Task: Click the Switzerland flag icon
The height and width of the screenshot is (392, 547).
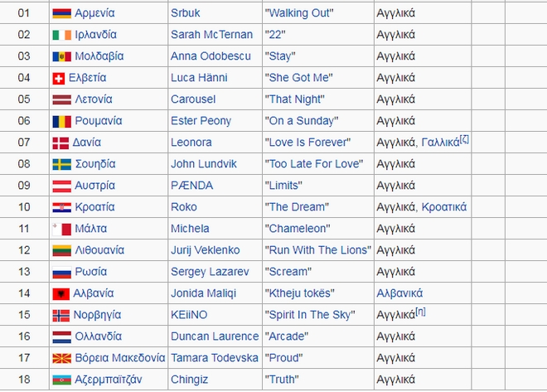Action: 58,78
